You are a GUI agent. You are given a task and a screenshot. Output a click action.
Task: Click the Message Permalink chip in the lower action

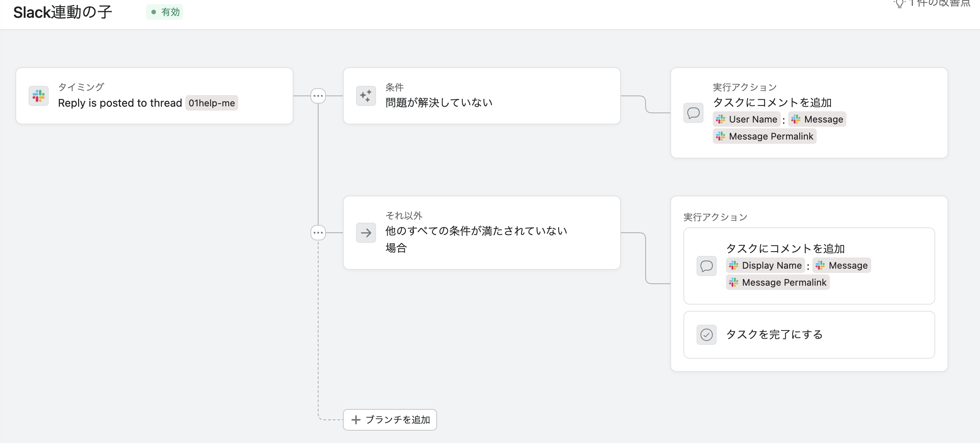pyautogui.click(x=778, y=283)
